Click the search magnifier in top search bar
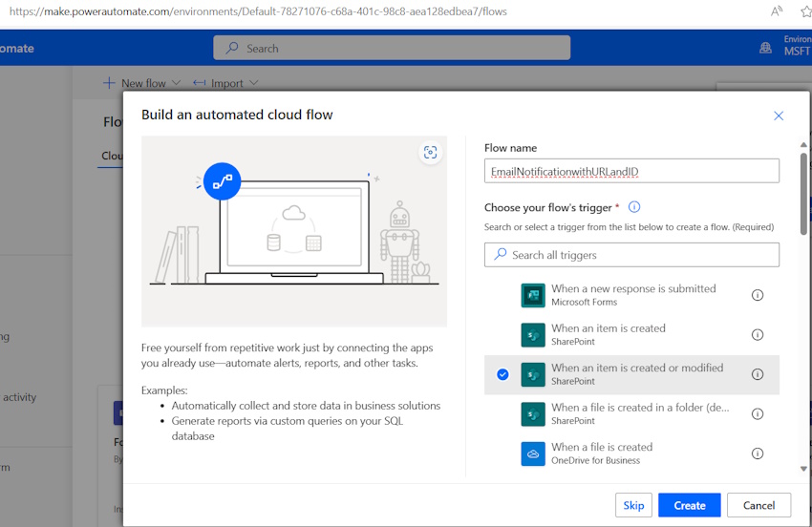The width and height of the screenshot is (812, 527). (232, 48)
